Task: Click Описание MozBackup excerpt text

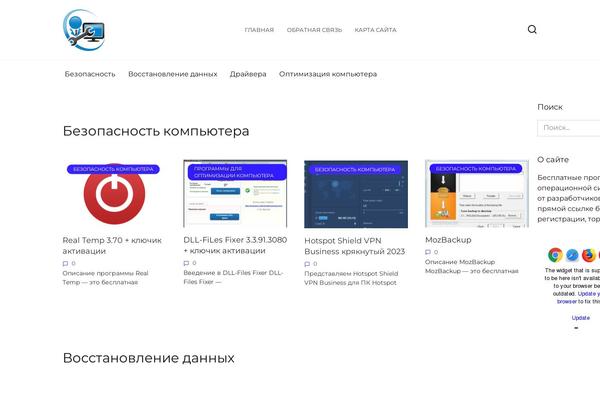Action: click(472, 266)
